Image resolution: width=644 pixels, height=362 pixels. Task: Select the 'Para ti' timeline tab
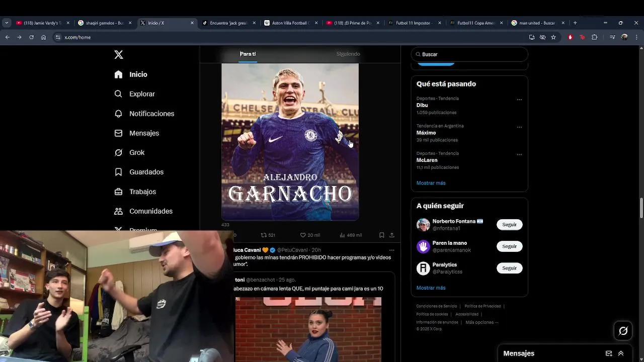coord(248,54)
